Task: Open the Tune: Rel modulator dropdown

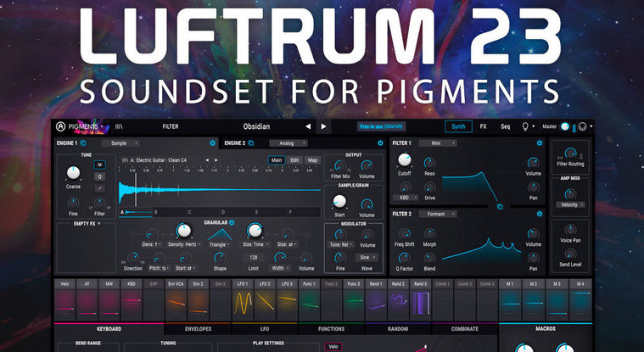Action: (x=341, y=244)
